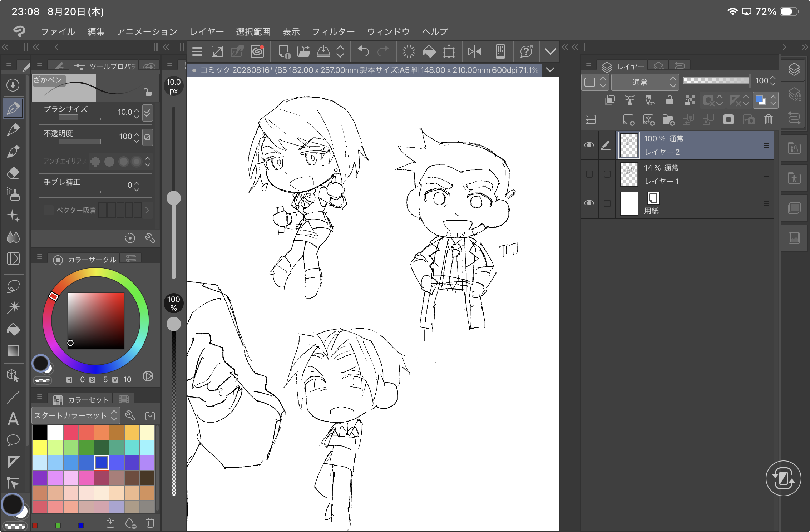
Task: Hide layer レイヤー 2 with its eye icon
Action: tap(589, 145)
